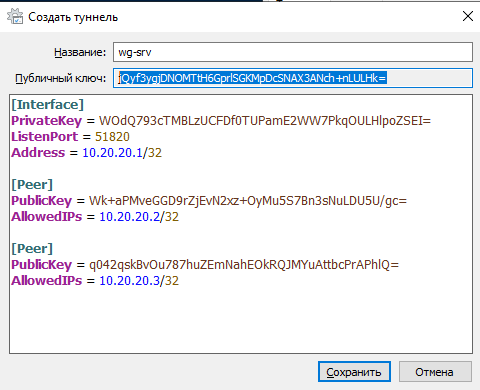Click the Создать туннель window title
The width and height of the screenshot is (480, 390).
point(73,17)
